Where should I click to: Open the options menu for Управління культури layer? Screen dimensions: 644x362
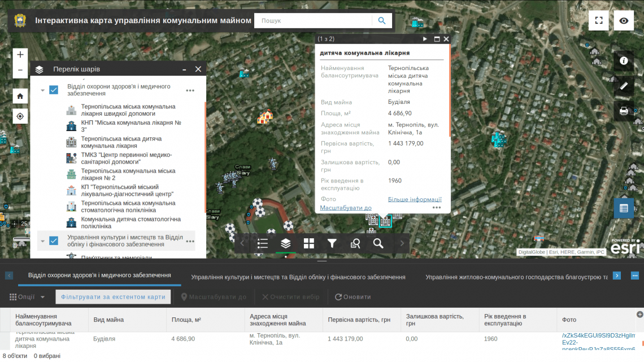pos(190,241)
